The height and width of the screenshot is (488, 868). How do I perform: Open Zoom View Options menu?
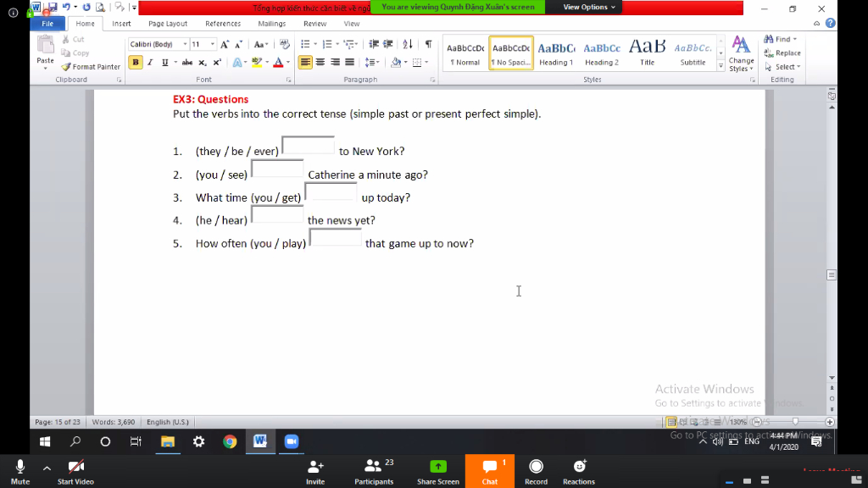click(x=589, y=7)
